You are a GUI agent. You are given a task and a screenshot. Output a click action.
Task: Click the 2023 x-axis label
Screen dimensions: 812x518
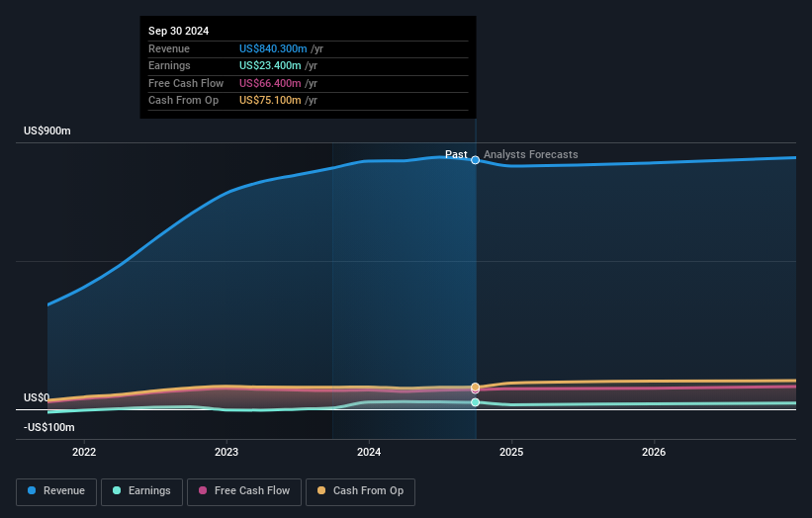226,452
